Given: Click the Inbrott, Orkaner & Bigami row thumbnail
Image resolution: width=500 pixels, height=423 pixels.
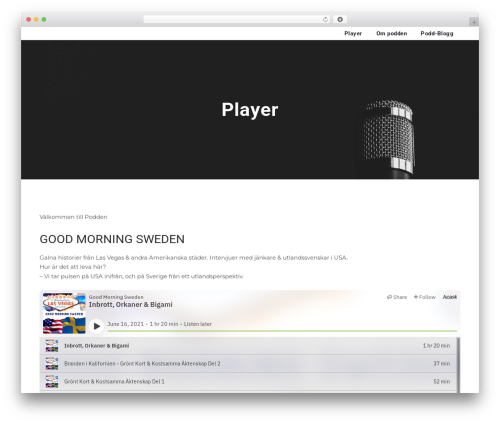Looking at the screenshot, I should pos(52,346).
